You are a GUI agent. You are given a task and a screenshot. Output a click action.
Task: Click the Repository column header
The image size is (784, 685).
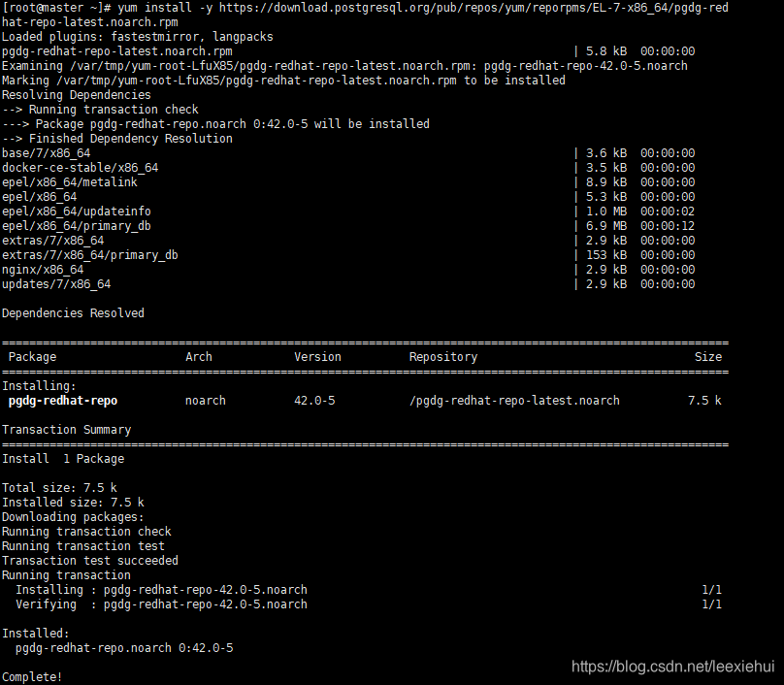pos(443,357)
